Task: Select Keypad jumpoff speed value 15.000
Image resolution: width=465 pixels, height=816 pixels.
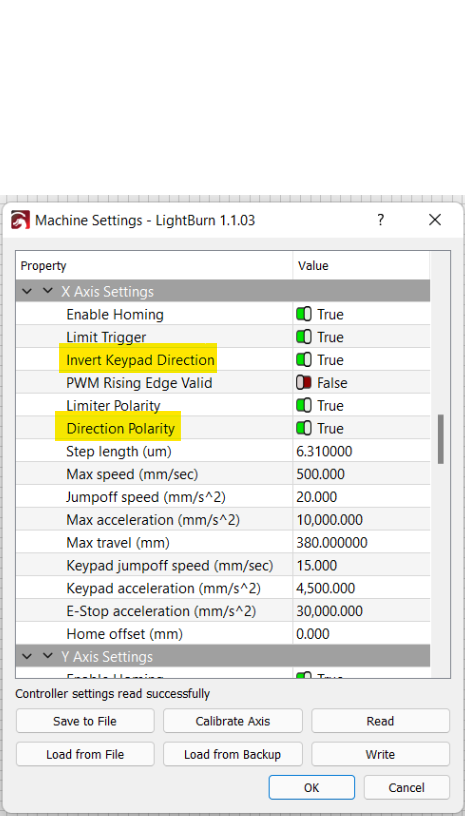Action: pyautogui.click(x=317, y=565)
